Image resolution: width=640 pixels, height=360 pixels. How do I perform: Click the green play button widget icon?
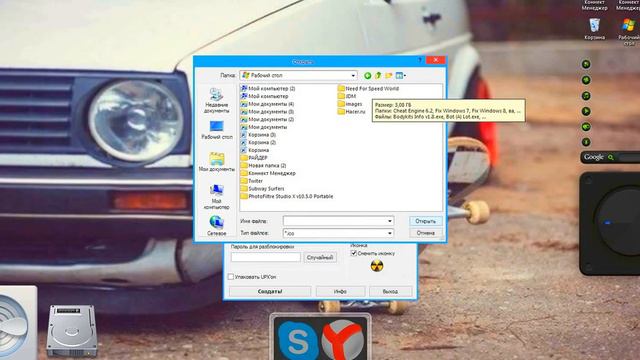586,111
